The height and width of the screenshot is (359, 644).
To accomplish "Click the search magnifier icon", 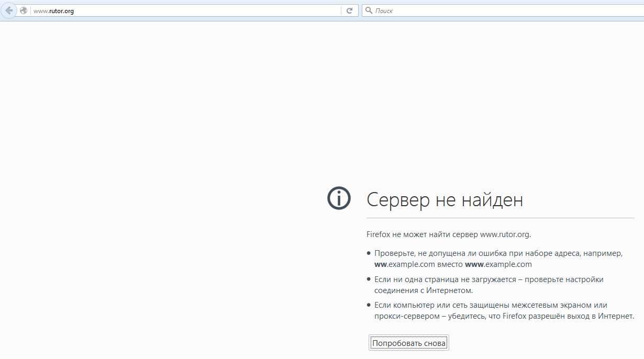I will pyautogui.click(x=369, y=10).
